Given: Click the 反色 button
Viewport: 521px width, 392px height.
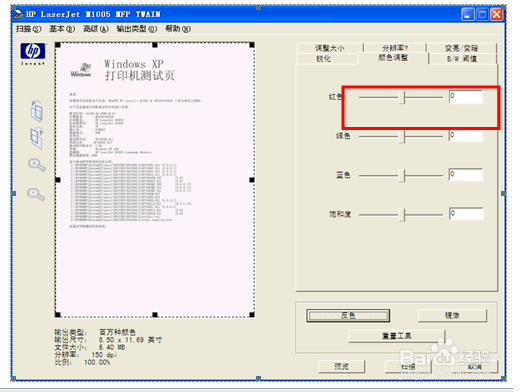Looking at the screenshot, I should (x=348, y=315).
